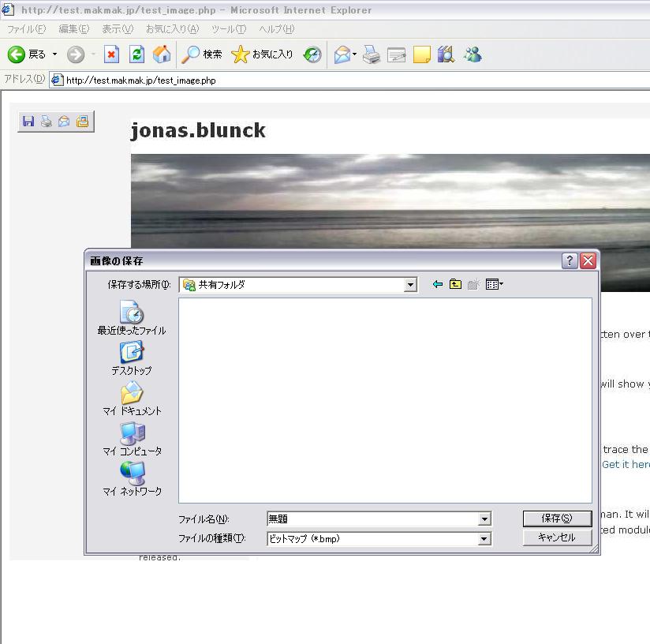Click the 保存(S) button

[556, 519]
